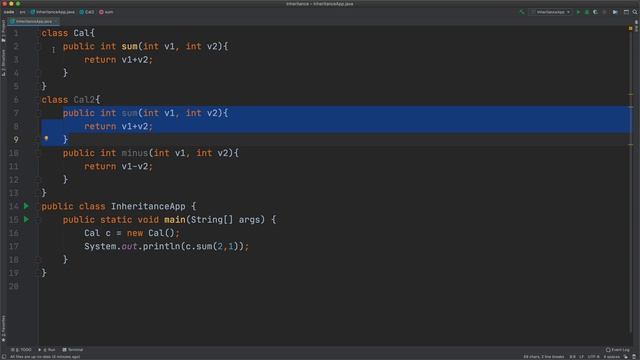Image resolution: width=640 pixels, height=360 pixels.
Task: Click the camera-like run anything icon
Action: point(615,12)
